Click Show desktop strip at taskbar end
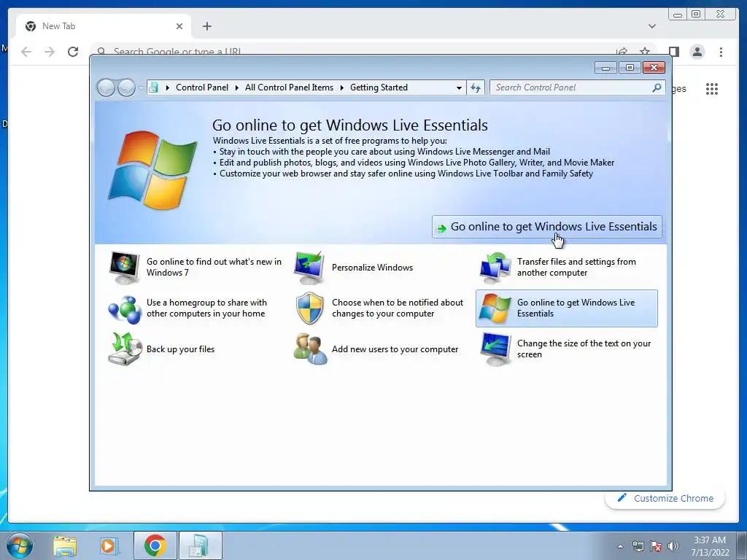The height and width of the screenshot is (560, 747). pos(742,545)
